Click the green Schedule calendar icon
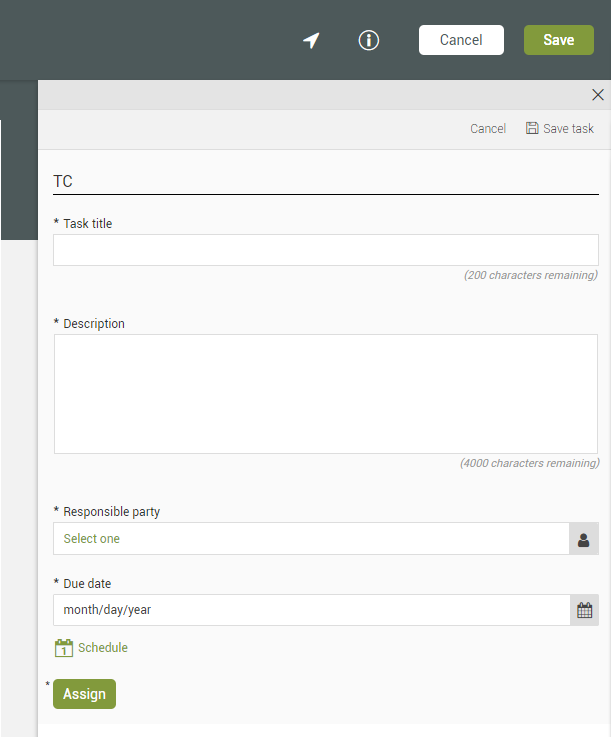Screen dimensions: 611x737 pyautogui.click(x=64, y=648)
